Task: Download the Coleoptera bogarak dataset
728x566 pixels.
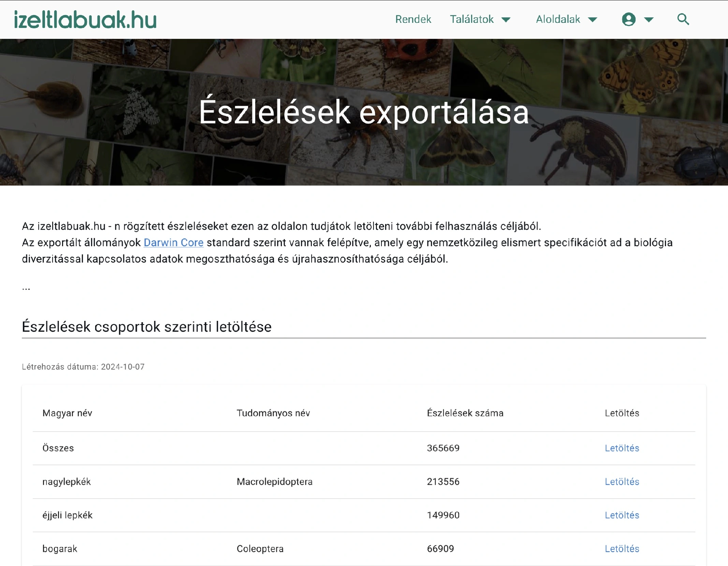Action: click(622, 549)
